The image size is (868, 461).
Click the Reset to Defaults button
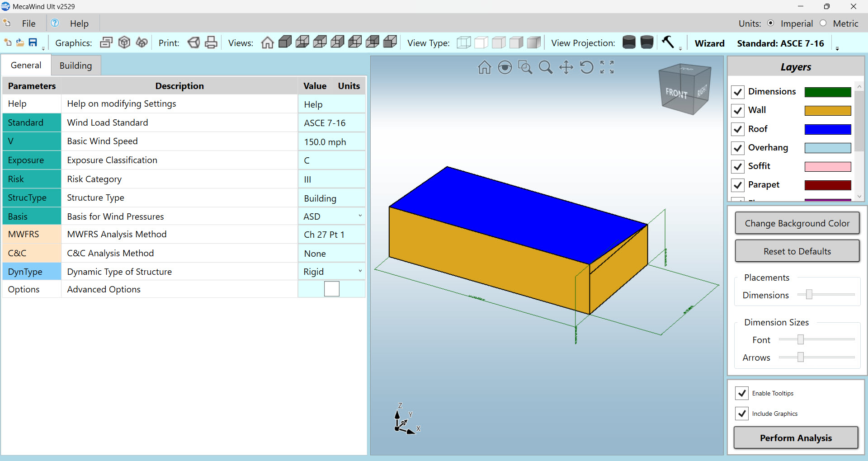tap(797, 251)
